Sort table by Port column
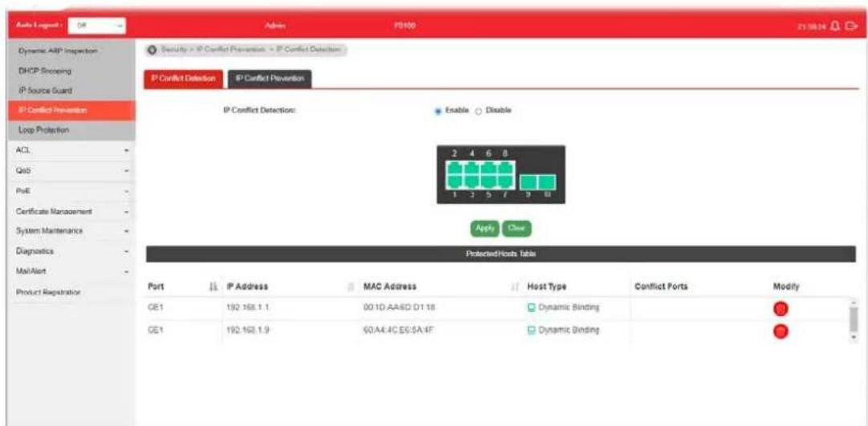868x426 pixels. 213,286
